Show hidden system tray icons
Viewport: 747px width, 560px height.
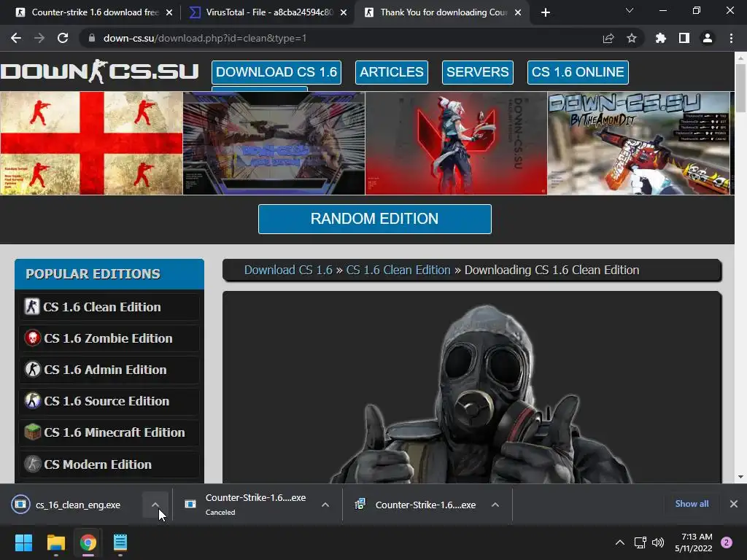click(x=620, y=542)
